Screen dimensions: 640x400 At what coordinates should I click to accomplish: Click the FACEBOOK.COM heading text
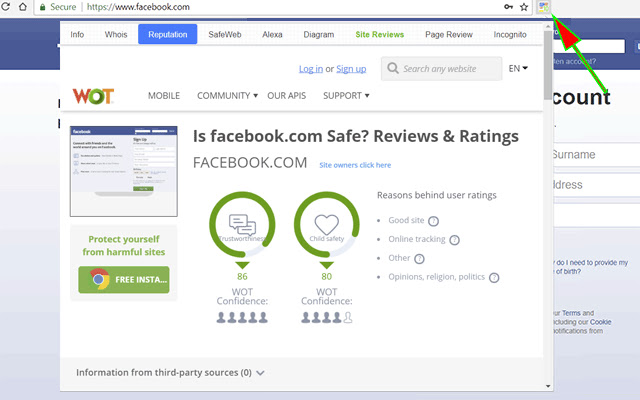pos(250,162)
